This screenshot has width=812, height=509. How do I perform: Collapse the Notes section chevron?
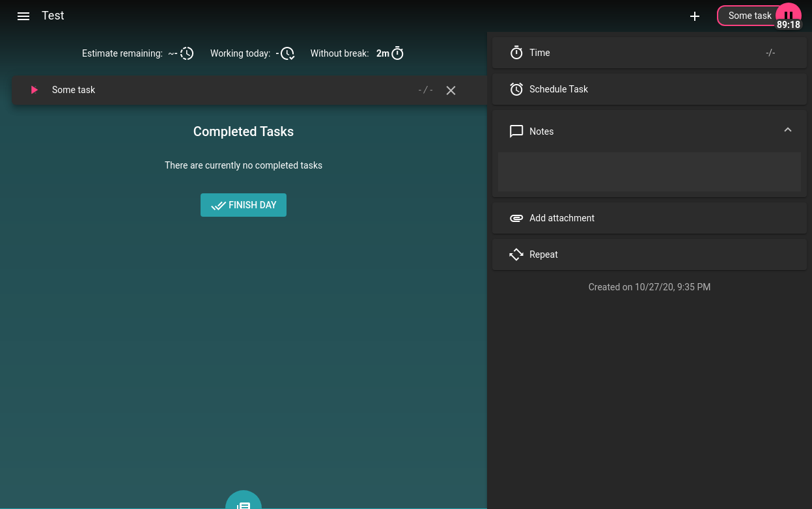pyautogui.click(x=788, y=130)
